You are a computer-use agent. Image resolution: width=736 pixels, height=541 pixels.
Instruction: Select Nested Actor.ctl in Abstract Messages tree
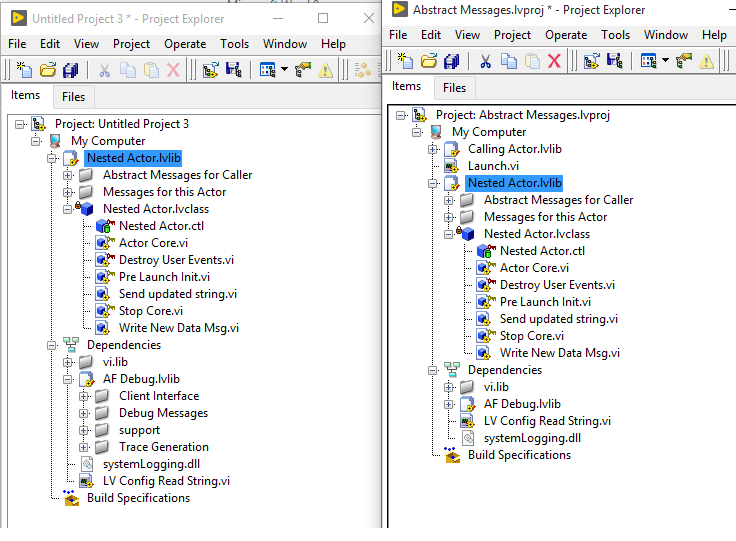pyautogui.click(x=542, y=251)
